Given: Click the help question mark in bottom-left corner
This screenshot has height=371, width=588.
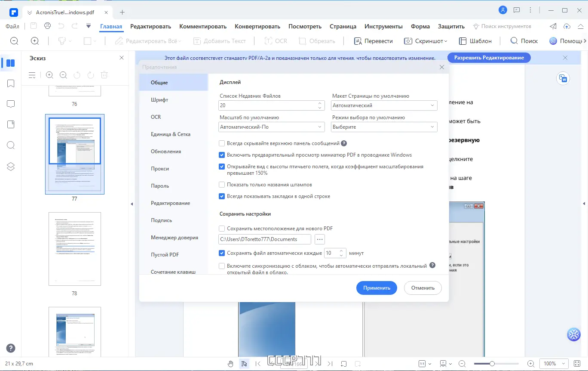Looking at the screenshot, I should [x=11, y=349].
